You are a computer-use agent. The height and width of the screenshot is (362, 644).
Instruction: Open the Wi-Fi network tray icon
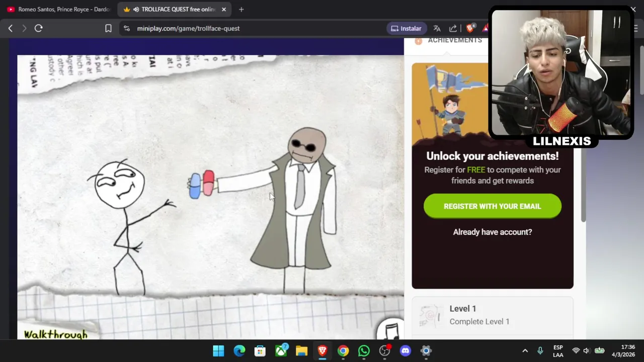(576, 351)
